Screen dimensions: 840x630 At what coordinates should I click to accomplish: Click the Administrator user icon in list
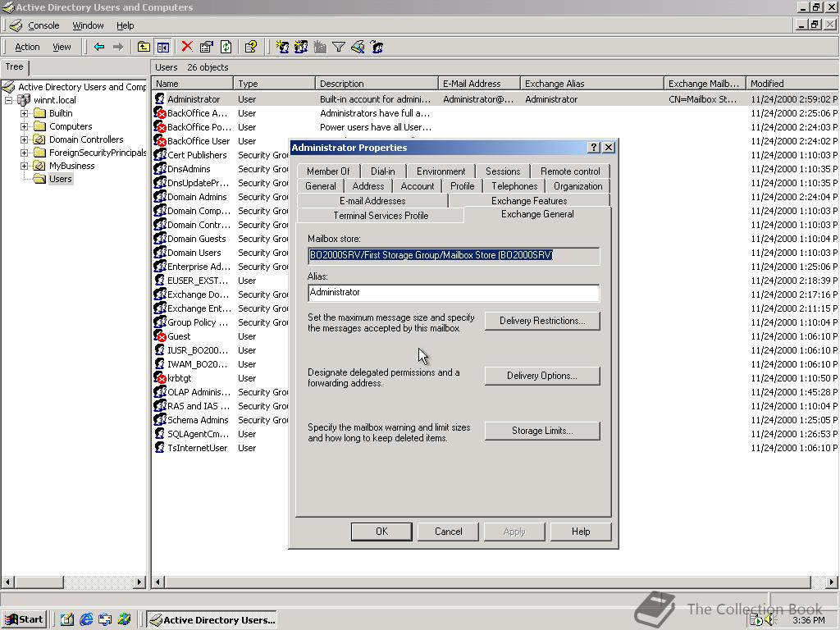(160, 99)
